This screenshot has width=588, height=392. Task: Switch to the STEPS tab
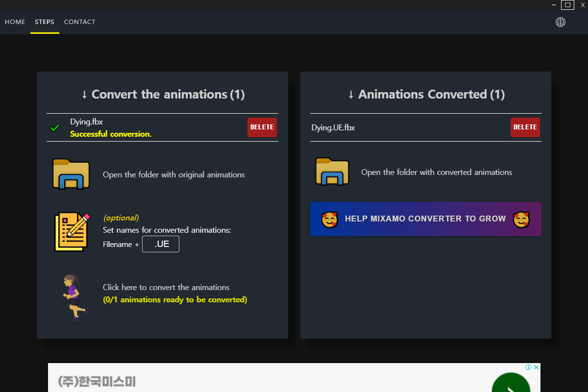[45, 22]
